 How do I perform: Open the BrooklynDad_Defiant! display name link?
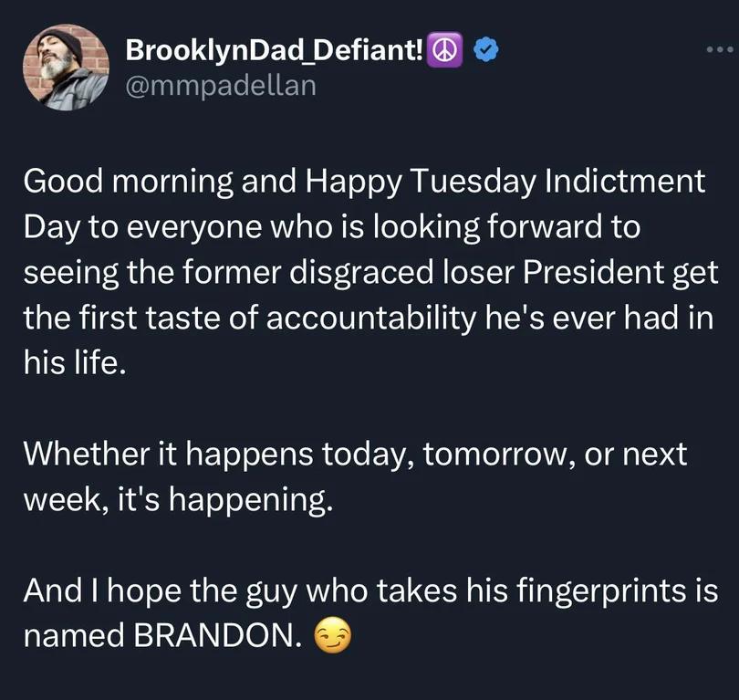coord(274,50)
